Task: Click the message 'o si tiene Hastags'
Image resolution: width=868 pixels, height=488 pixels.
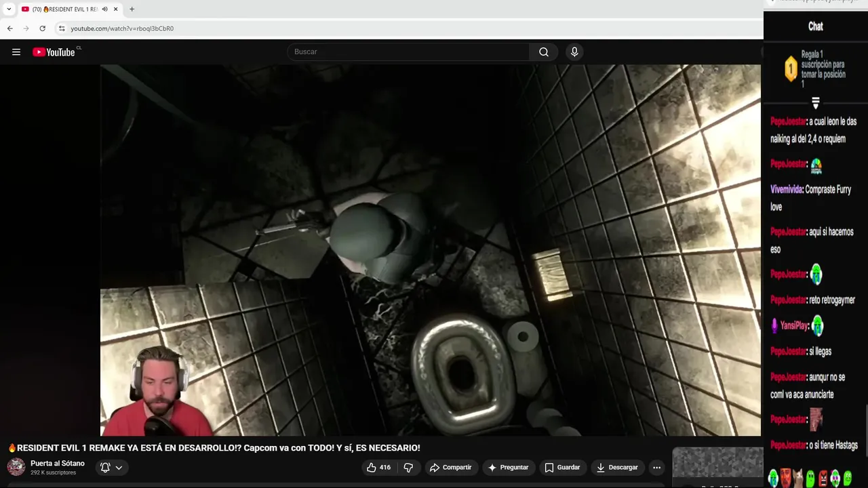Action: (833, 445)
